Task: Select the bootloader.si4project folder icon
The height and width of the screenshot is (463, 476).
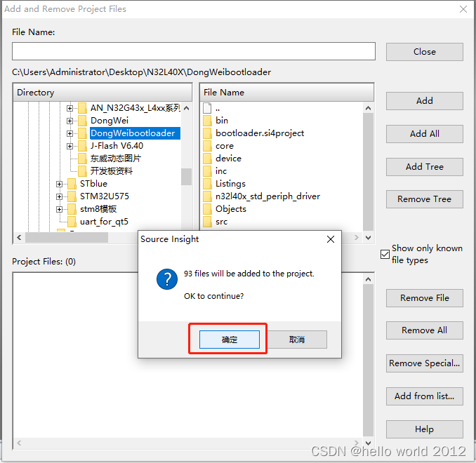Action: [x=208, y=133]
